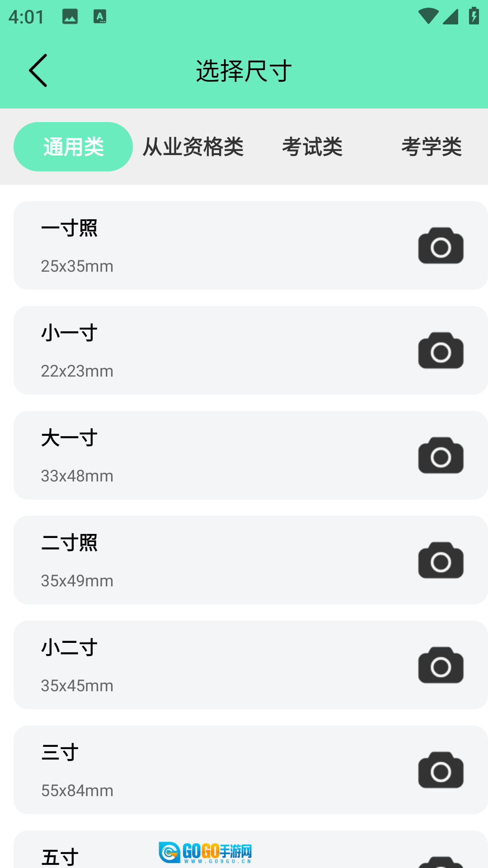Select the 通用类 tab
The height and width of the screenshot is (868, 488).
pyautogui.click(x=73, y=147)
